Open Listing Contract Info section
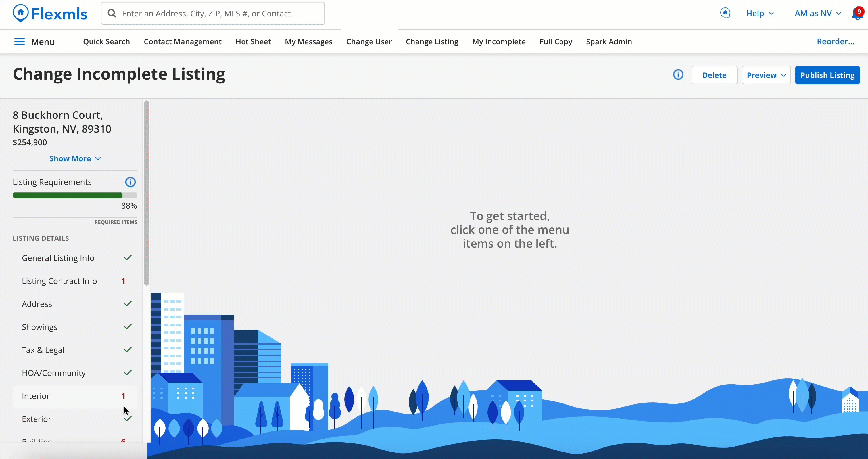Viewport: 868px width, 459px height. pos(75,281)
